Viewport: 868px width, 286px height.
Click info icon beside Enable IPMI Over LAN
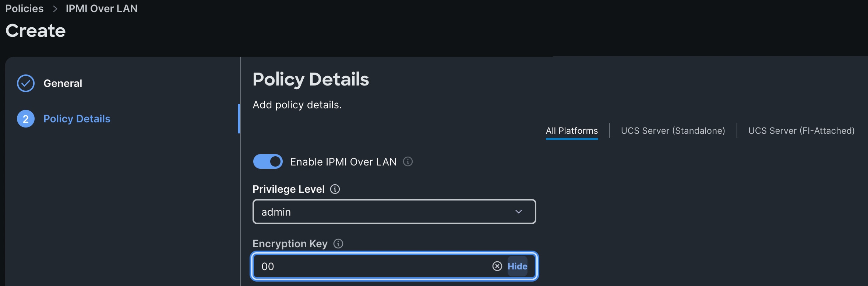click(x=408, y=161)
